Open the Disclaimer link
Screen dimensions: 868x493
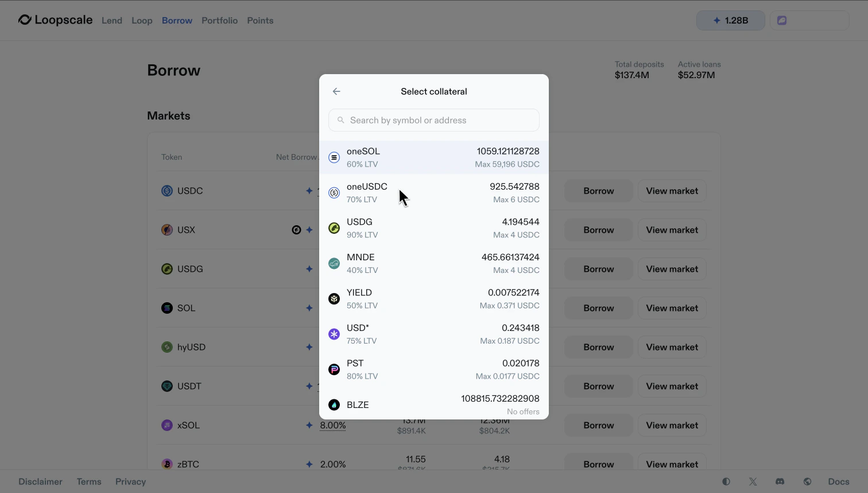pos(40,482)
